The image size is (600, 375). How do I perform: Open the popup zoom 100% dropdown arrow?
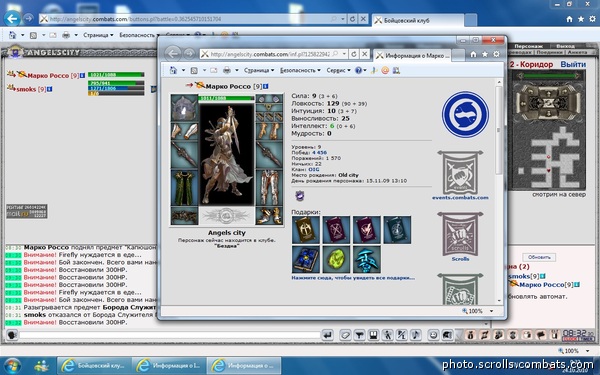click(x=492, y=311)
